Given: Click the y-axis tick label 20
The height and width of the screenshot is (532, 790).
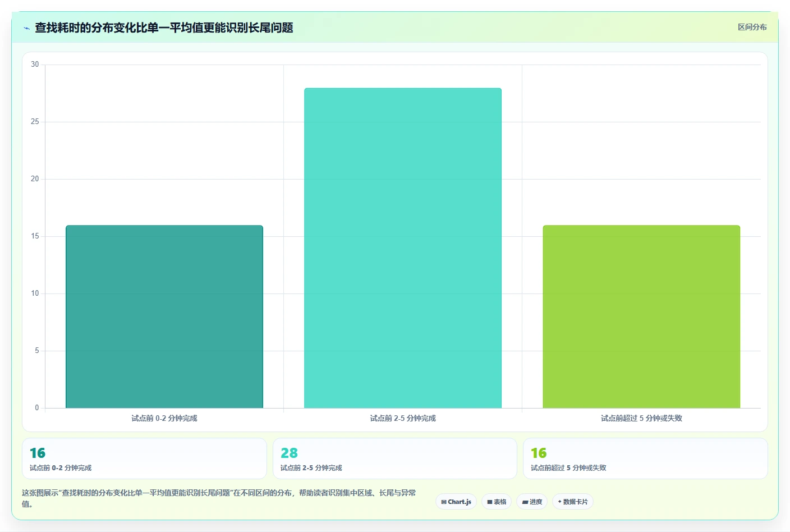Looking at the screenshot, I should point(35,179).
